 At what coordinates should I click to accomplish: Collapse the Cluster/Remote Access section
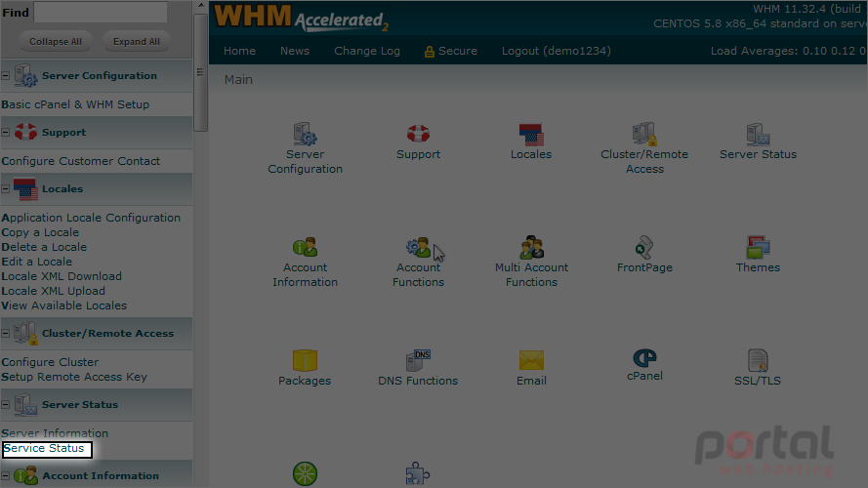tap(6, 333)
